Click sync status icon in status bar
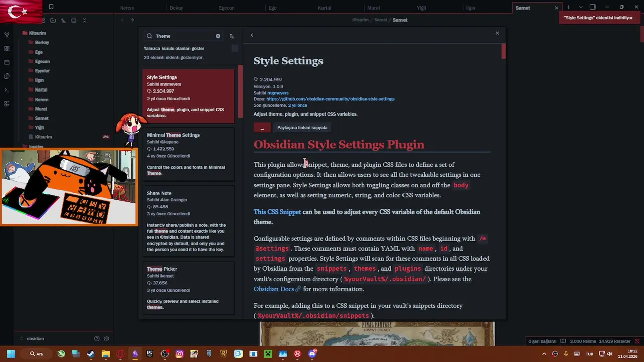This screenshot has width=644, height=362. click(x=637, y=341)
